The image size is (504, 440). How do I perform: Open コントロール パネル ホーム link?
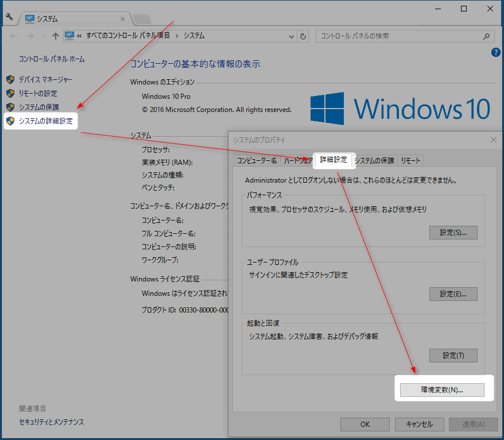[52, 59]
